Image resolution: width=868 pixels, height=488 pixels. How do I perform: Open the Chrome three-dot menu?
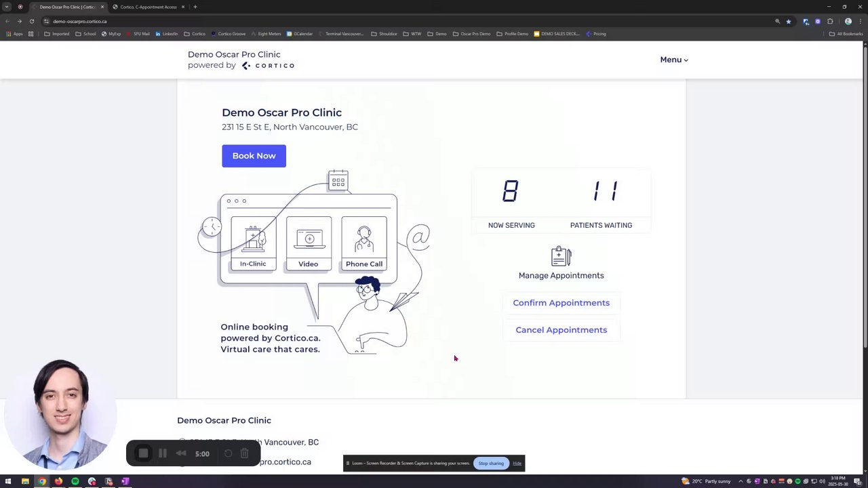coord(860,21)
